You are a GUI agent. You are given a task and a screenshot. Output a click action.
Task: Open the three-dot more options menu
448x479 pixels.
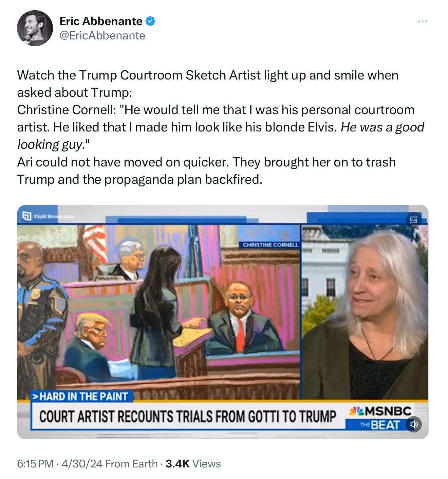[x=422, y=21]
